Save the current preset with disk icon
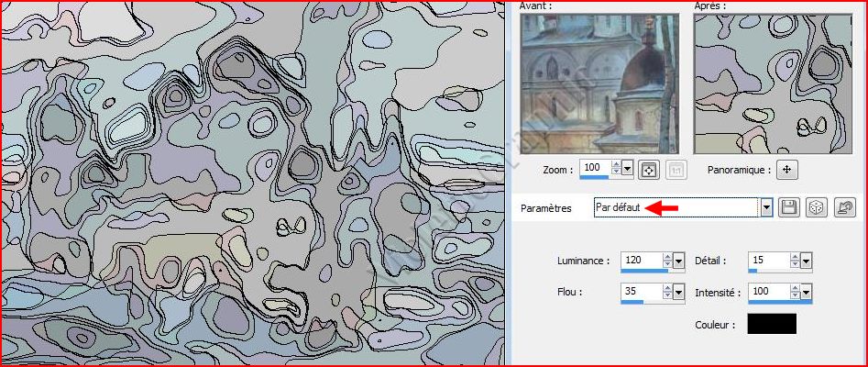The image size is (868, 367). click(787, 208)
